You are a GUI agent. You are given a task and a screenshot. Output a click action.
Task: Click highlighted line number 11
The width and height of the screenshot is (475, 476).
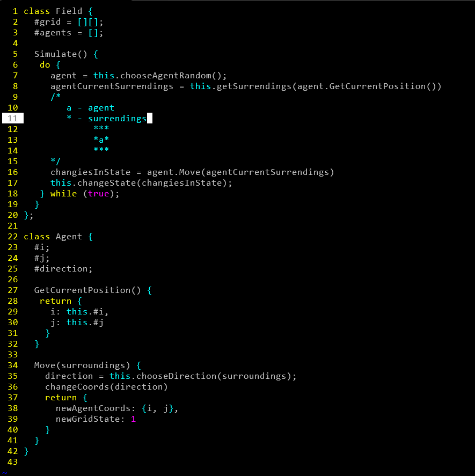pos(13,119)
